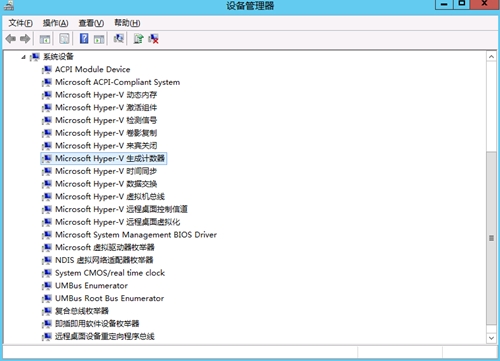The image size is (500, 361).
Task: Maximize the 设备管理器 window
Action: pyautogui.click(x=462, y=4)
